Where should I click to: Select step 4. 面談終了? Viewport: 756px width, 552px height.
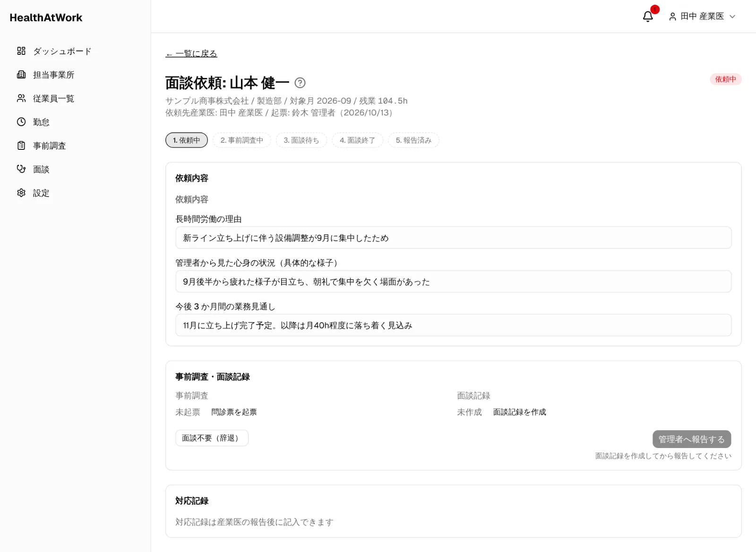click(x=358, y=140)
